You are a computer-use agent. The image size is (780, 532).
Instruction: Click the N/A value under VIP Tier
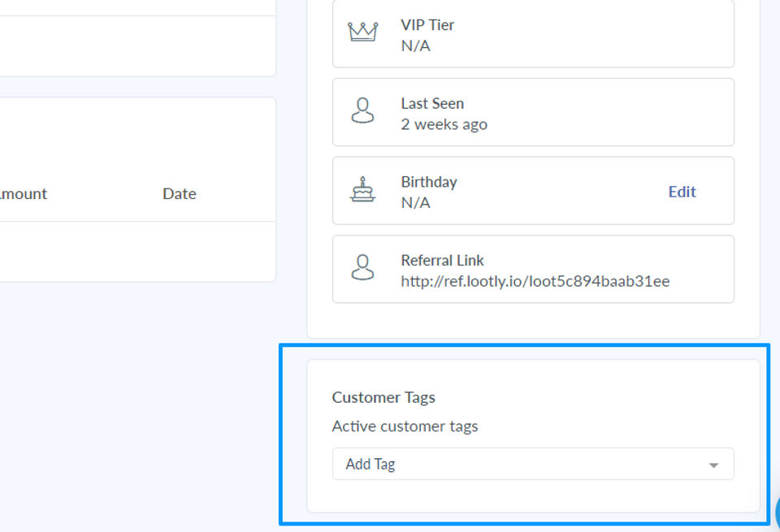(415, 45)
